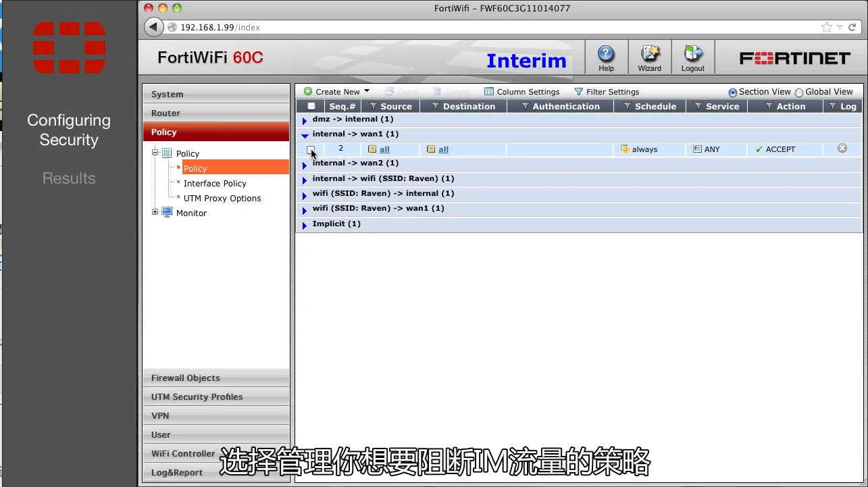Open the WiFi Controller menu section
Viewport: 868px width, 487px height.
click(215, 453)
